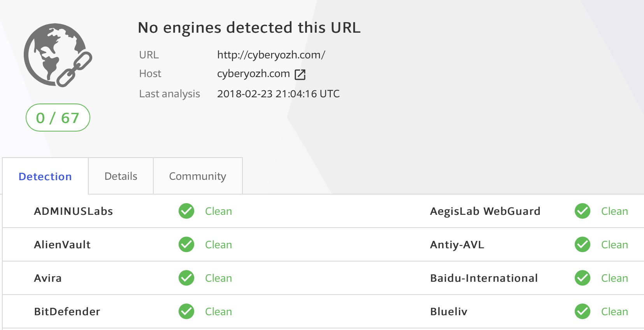Image resolution: width=644 pixels, height=330 pixels.
Task: Click the 0 / 67 detection score badge
Action: [58, 118]
